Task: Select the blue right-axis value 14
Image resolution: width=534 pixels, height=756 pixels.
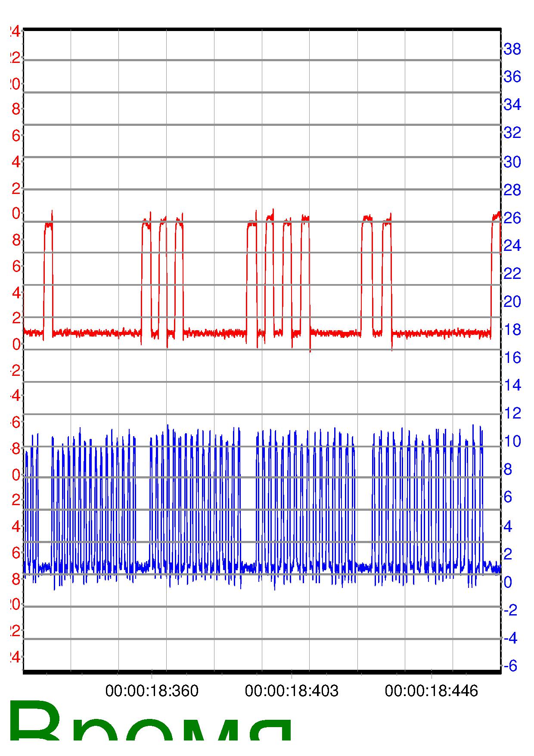Action: click(512, 385)
